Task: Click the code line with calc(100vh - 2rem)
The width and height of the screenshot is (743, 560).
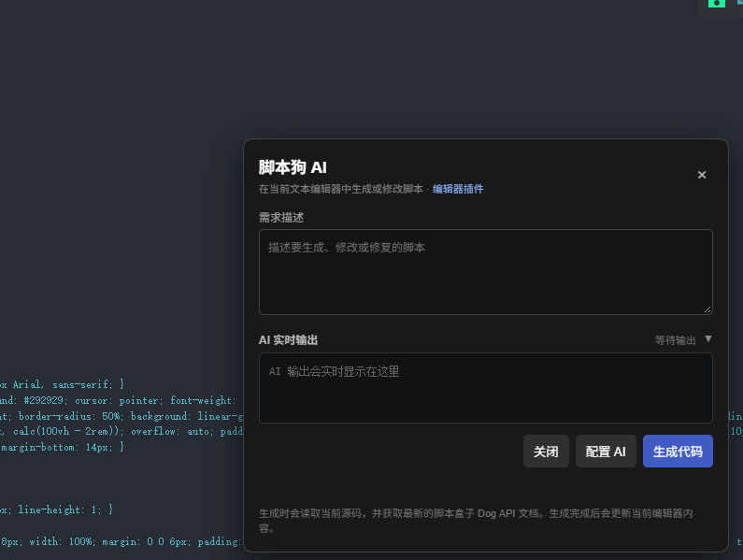Action: (x=121, y=431)
